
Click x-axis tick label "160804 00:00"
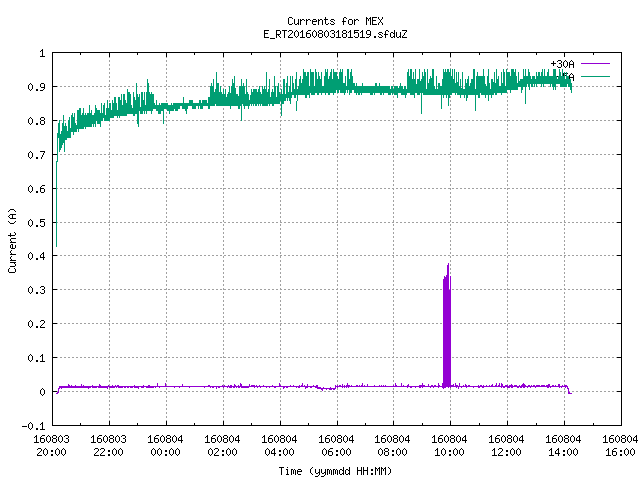(165, 446)
